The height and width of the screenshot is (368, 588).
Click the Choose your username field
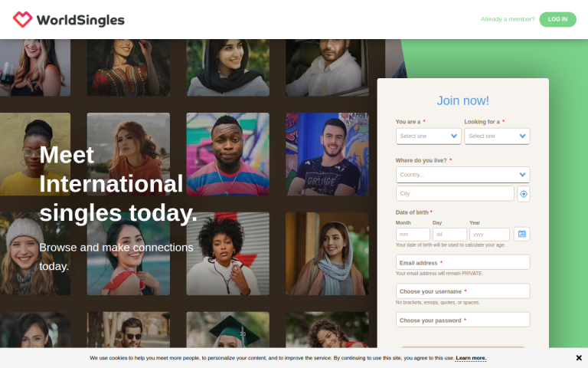click(462, 291)
